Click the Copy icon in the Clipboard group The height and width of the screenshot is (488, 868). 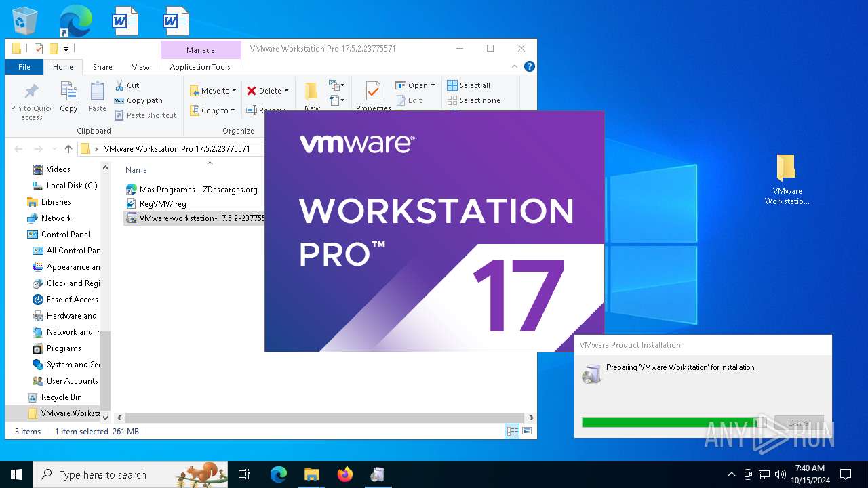point(68,97)
